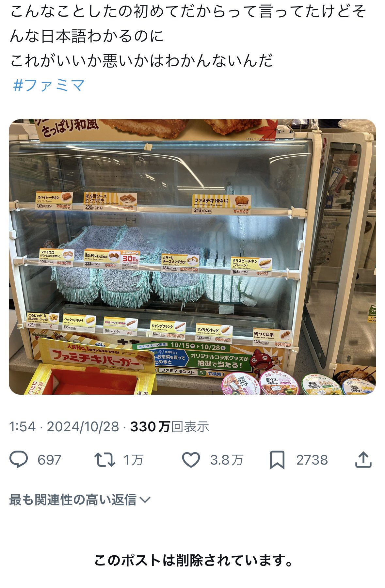Expand the reply sort chevron arrow
Viewport: 385px width, 588px height.
(145, 500)
